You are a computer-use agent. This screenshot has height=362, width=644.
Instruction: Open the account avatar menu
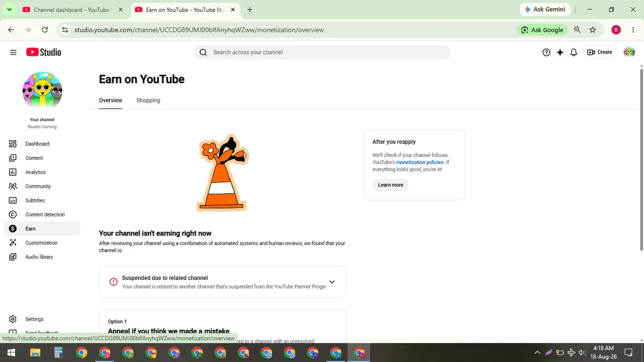(629, 52)
